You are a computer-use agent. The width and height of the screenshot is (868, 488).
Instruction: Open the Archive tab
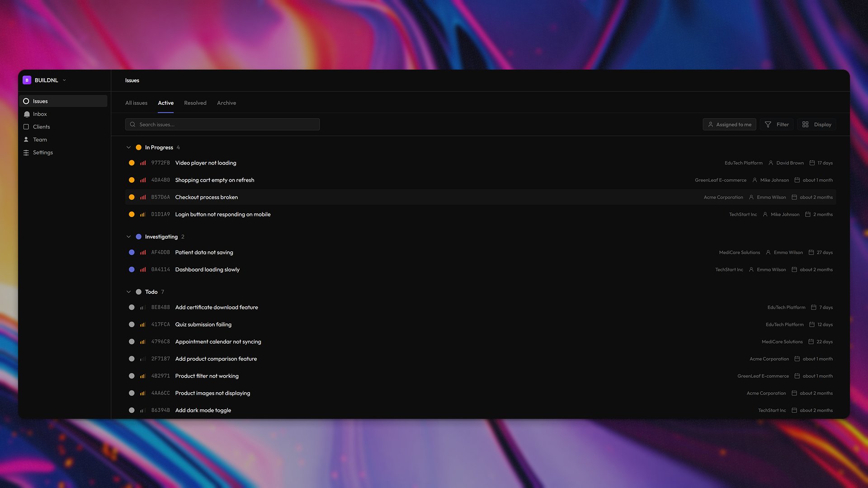[226, 103]
